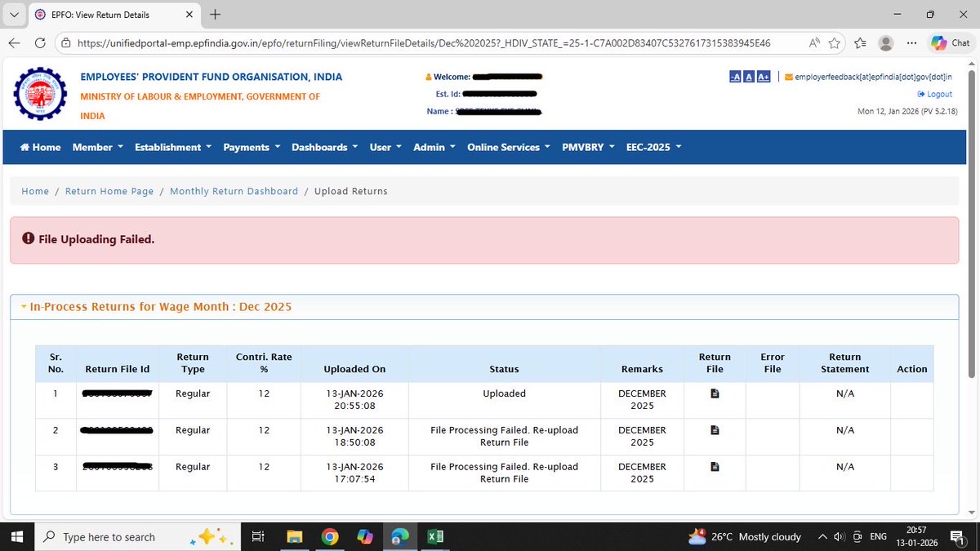Open Google Chrome from taskbar
980x551 pixels.
tap(330, 536)
